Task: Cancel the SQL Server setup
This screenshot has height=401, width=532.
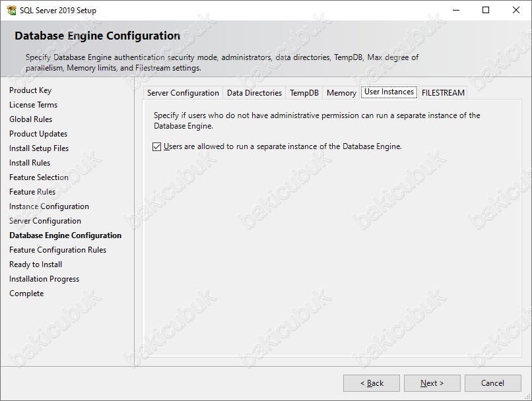Action: (492, 383)
